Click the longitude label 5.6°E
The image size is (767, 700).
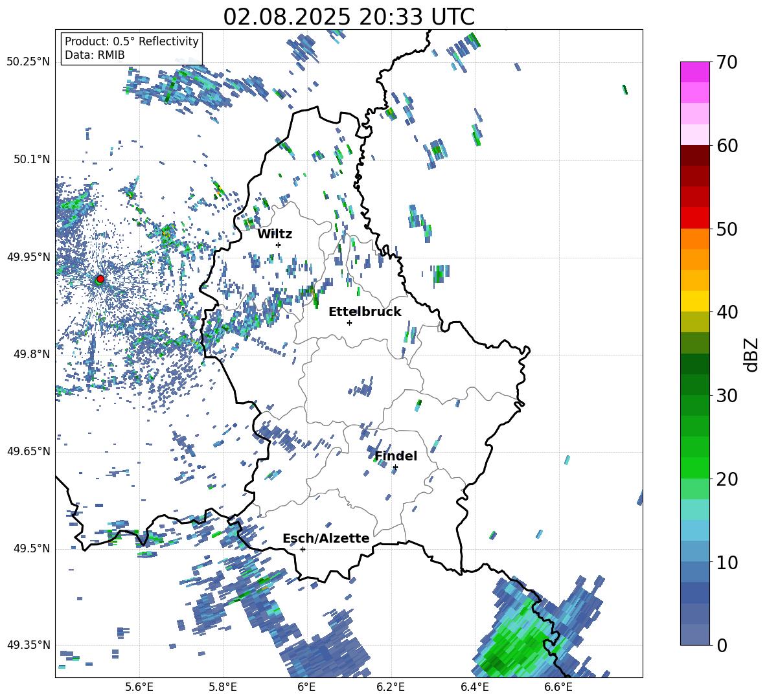(x=139, y=687)
